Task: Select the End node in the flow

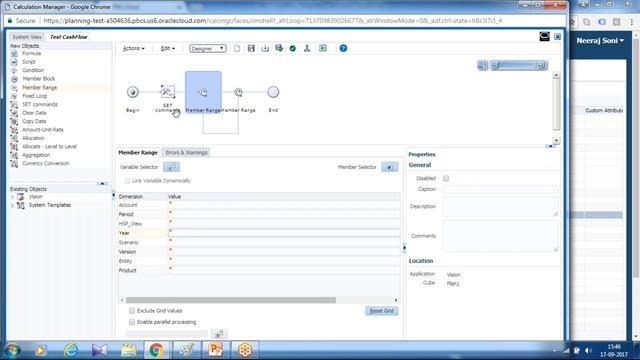Action: (x=273, y=92)
